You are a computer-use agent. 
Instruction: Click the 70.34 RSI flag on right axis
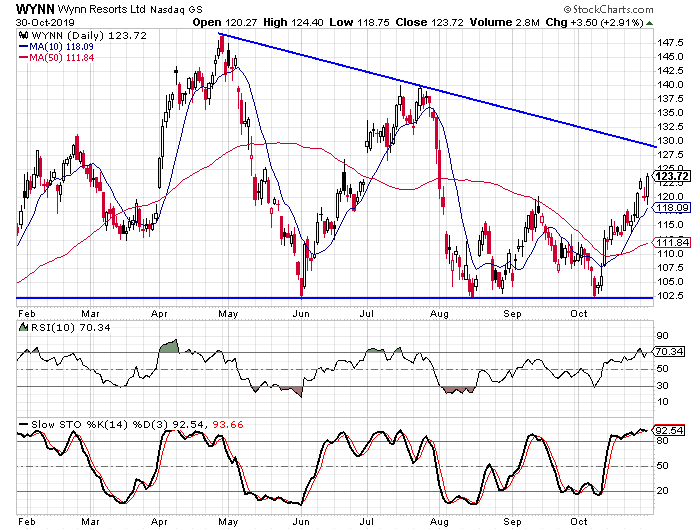point(670,352)
